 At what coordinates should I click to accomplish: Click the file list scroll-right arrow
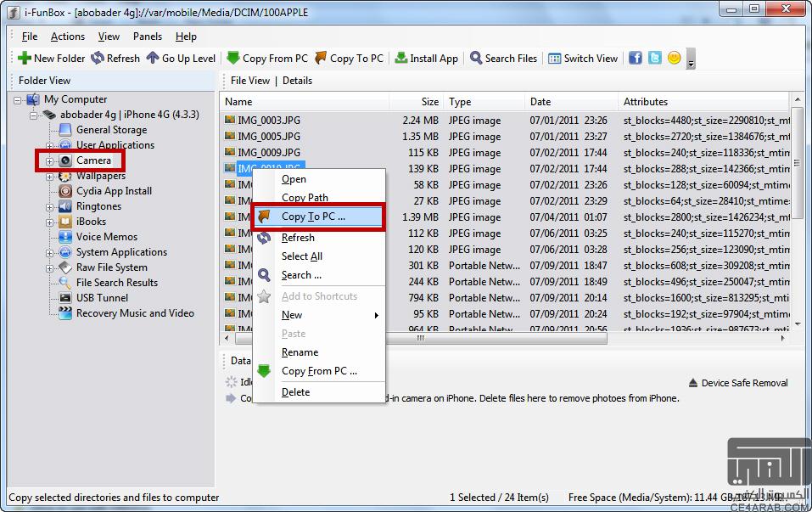782,338
